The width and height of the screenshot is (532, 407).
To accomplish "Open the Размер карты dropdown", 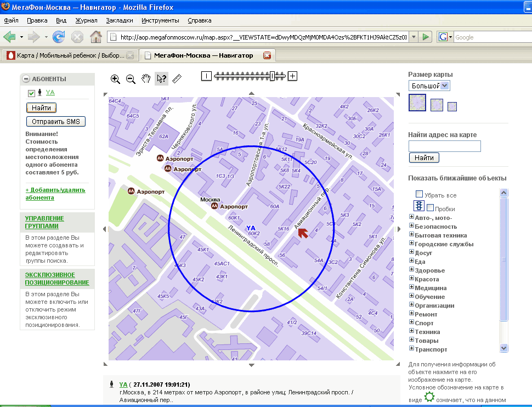I will pyautogui.click(x=445, y=86).
